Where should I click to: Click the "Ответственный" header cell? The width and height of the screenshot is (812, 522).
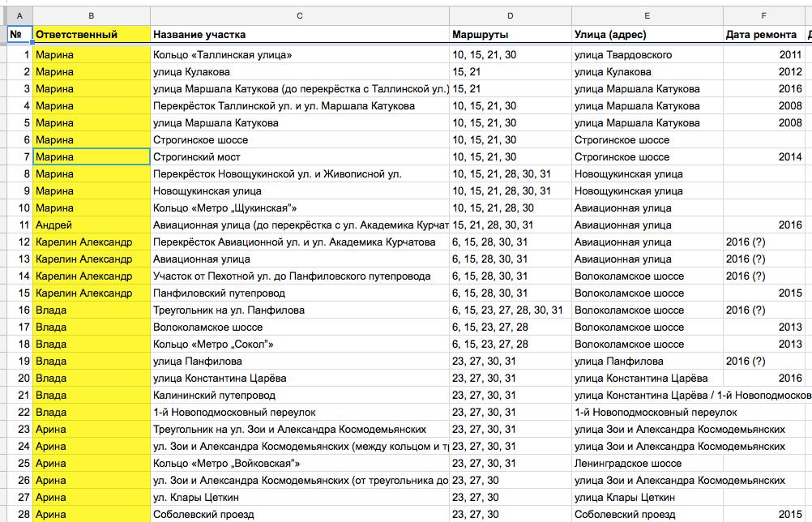tap(91, 35)
